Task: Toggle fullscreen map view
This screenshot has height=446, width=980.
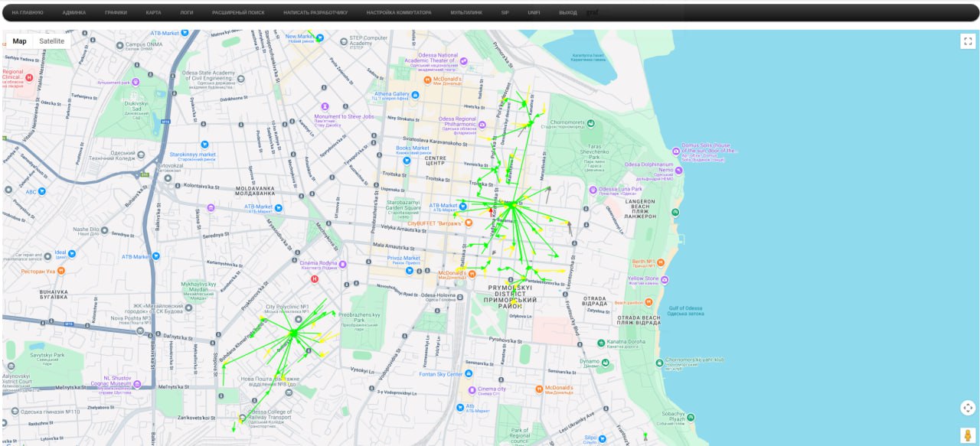Action: click(968, 41)
